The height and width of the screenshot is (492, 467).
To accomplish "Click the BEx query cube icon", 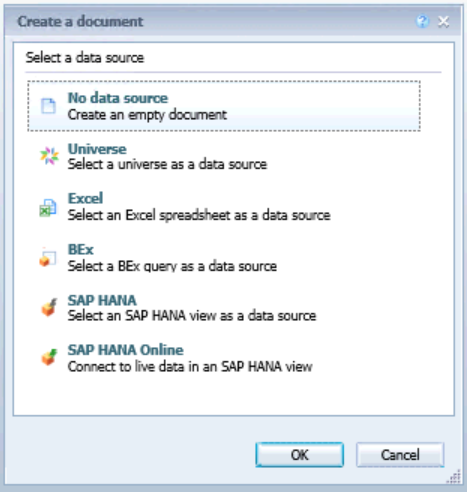I will [48, 258].
